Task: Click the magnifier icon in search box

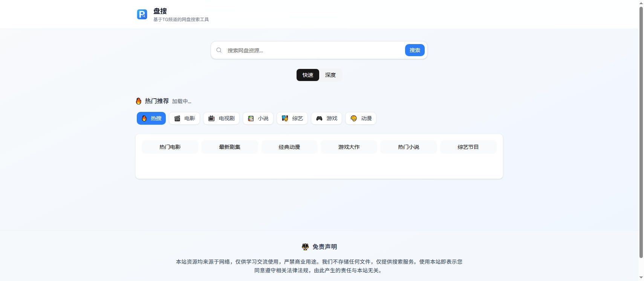Action: [219, 50]
